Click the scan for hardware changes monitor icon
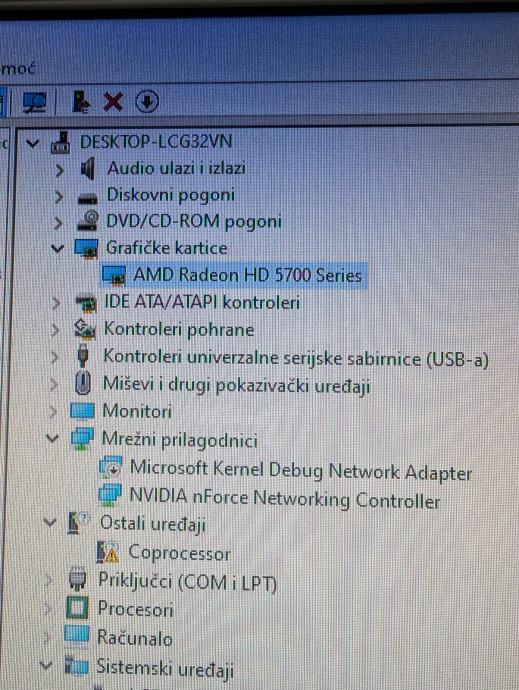The width and height of the screenshot is (519, 690). (35, 102)
